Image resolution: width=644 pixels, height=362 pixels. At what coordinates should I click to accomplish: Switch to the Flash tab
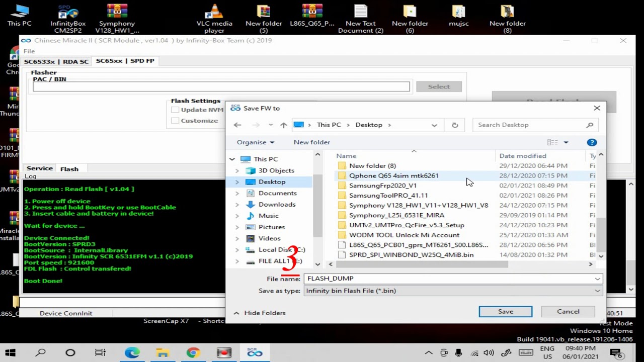[69, 169]
